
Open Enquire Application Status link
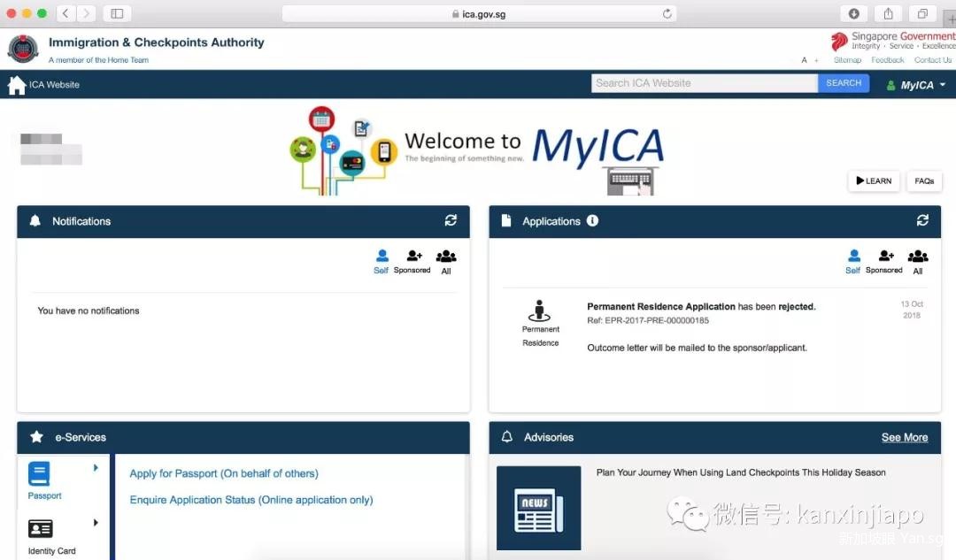(x=251, y=500)
